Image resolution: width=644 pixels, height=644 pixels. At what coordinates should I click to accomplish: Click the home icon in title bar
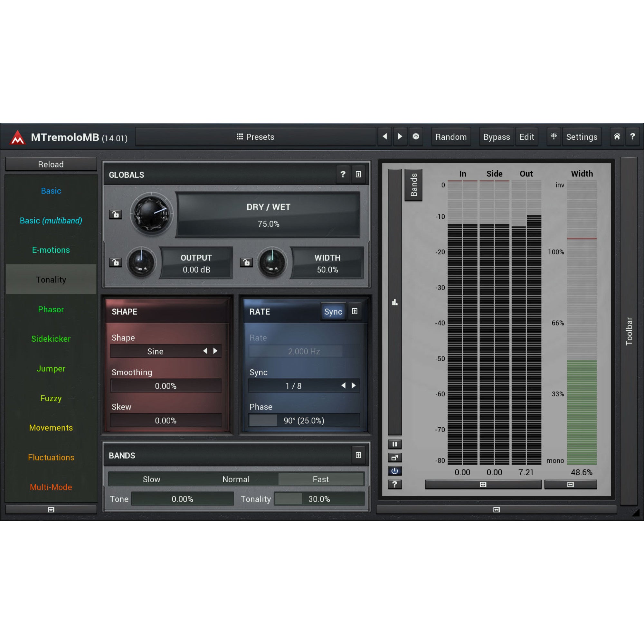617,137
